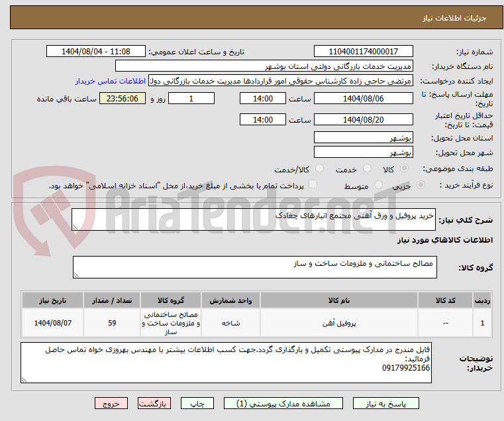504x421 pixels.
Task: Click the استان محل تحویل field
Action: (363, 137)
